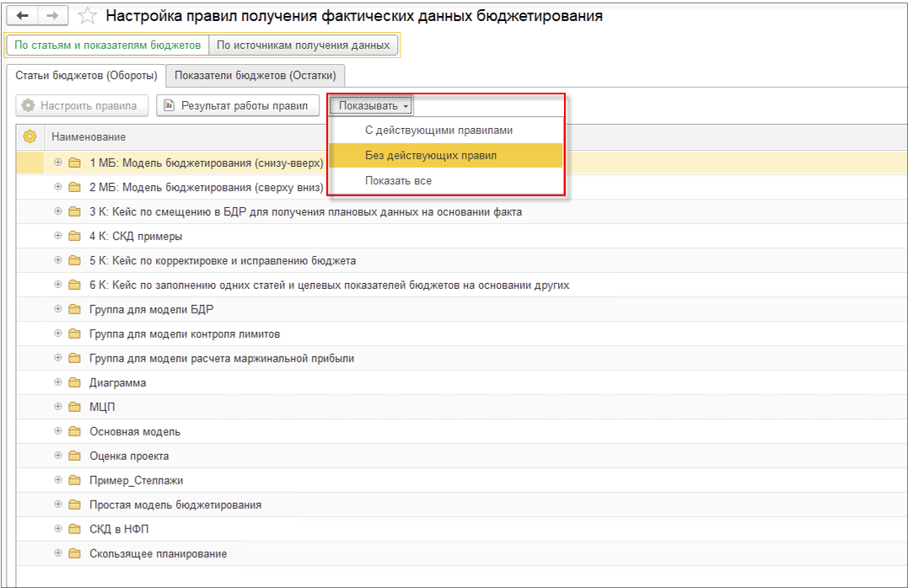The image size is (908, 588).
Task: Expand the МЦП group
Action: tap(58, 406)
